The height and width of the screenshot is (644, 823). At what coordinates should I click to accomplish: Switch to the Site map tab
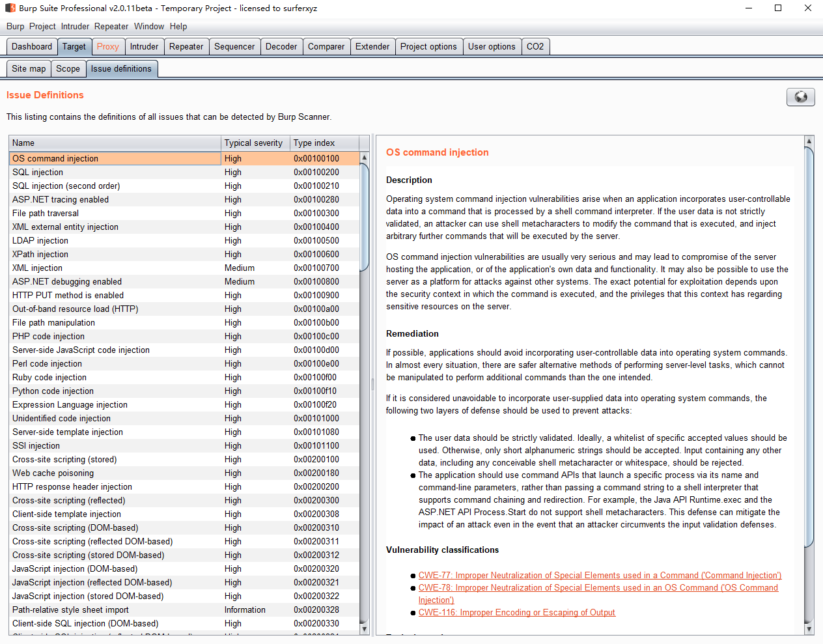tap(29, 69)
